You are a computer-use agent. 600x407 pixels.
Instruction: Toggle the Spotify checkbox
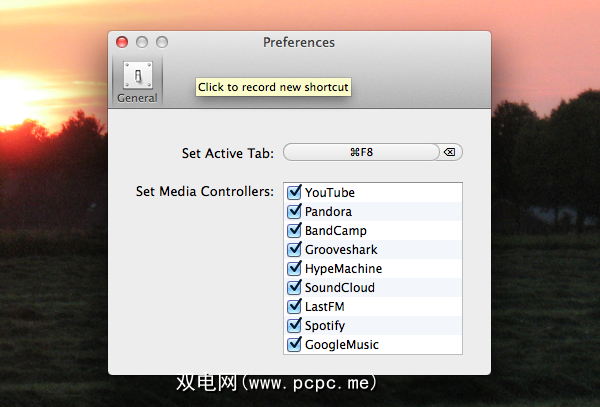[294, 325]
